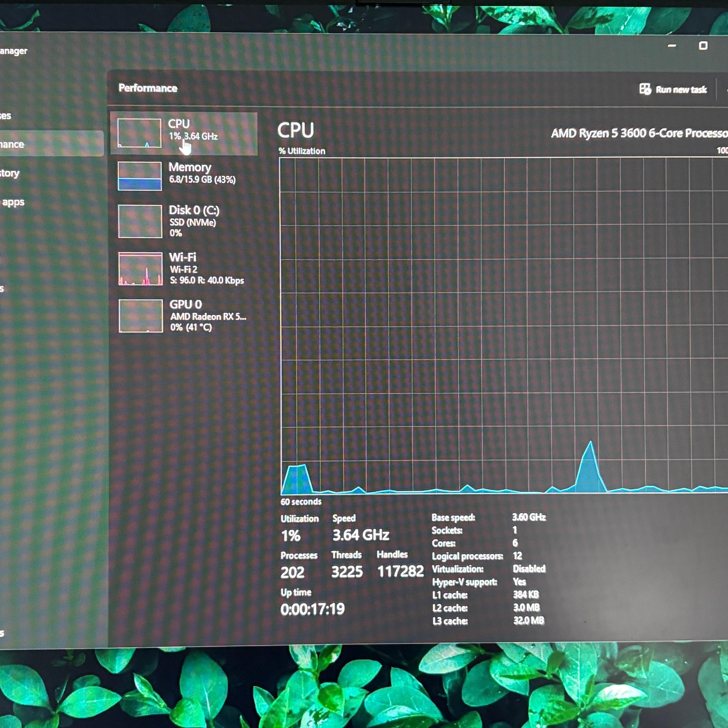The width and height of the screenshot is (728, 728).
Task: Click the '60 seconds' graph label
Action: coord(301,502)
